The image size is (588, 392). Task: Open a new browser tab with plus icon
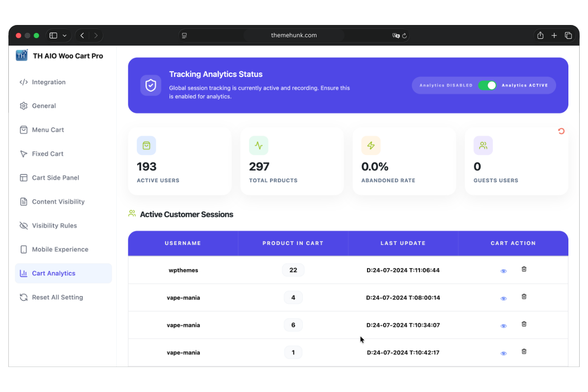tap(554, 35)
